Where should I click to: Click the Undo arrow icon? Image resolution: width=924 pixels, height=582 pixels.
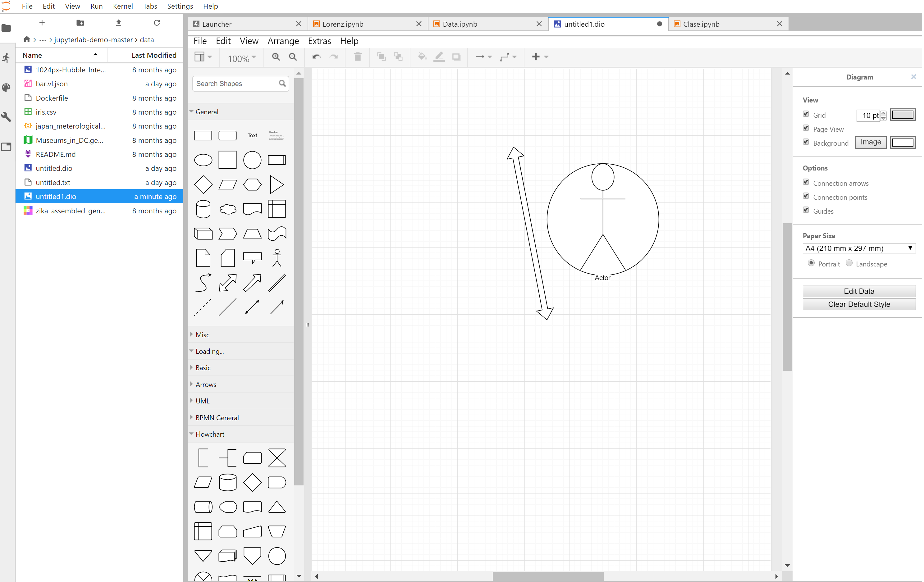coord(317,57)
